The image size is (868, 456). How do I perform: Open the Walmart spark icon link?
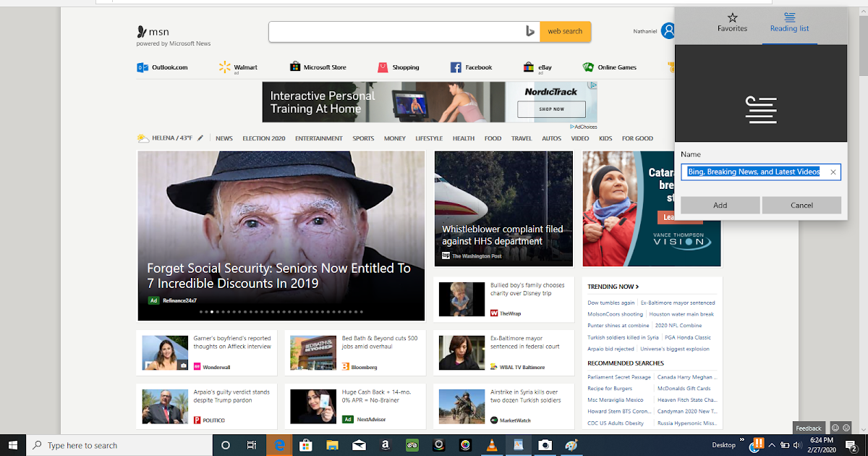coord(224,67)
